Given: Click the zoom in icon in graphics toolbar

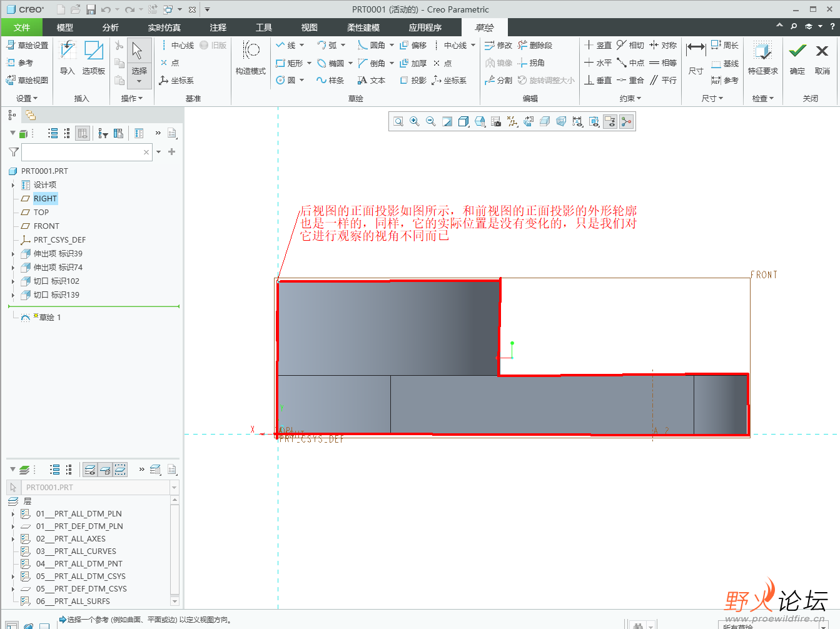Looking at the screenshot, I should click(x=415, y=121).
